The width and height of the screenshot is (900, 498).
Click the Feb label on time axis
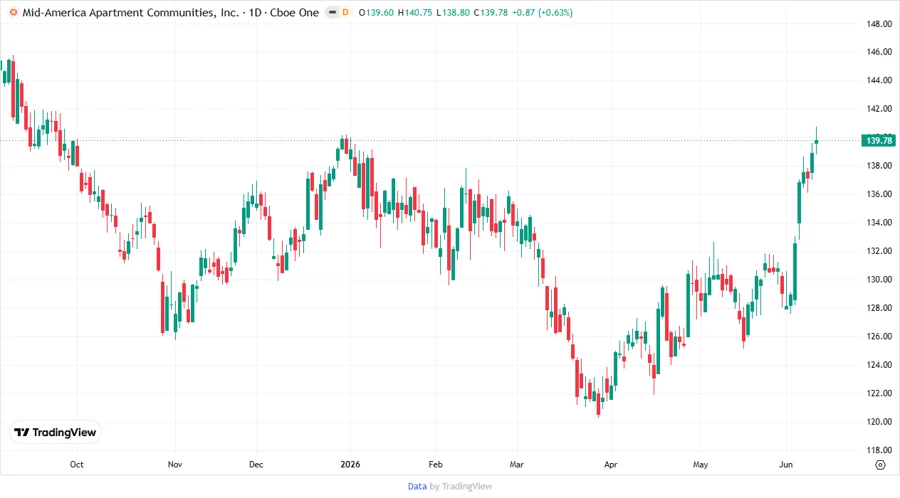click(x=436, y=464)
